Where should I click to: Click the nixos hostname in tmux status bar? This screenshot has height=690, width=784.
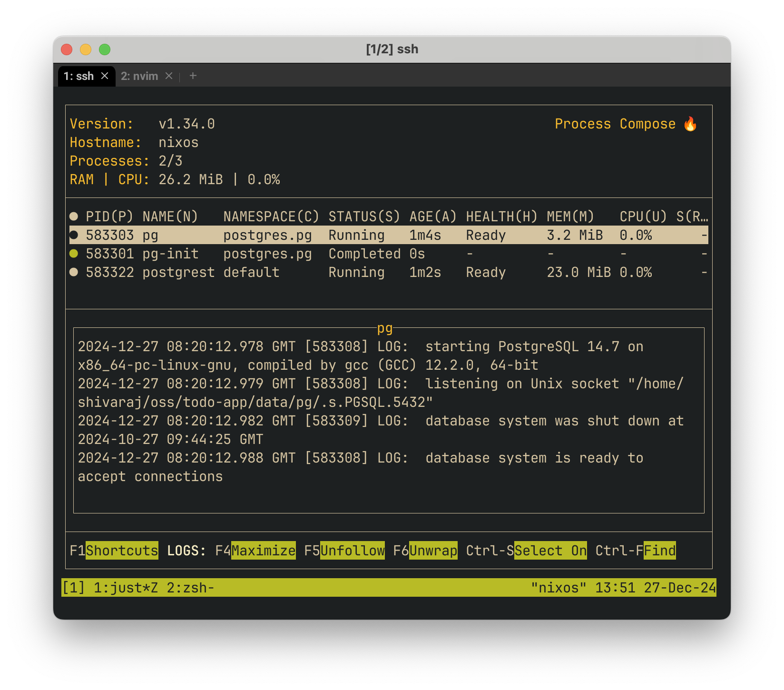point(559,588)
